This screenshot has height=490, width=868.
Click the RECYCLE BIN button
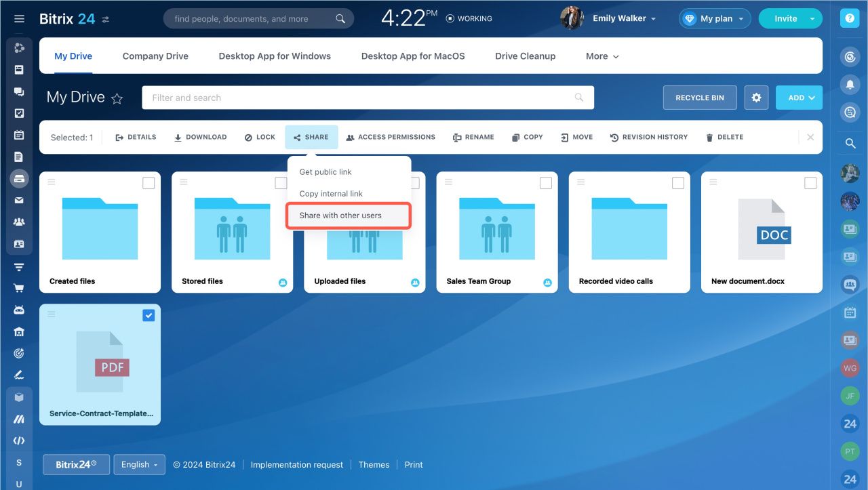[x=700, y=98]
